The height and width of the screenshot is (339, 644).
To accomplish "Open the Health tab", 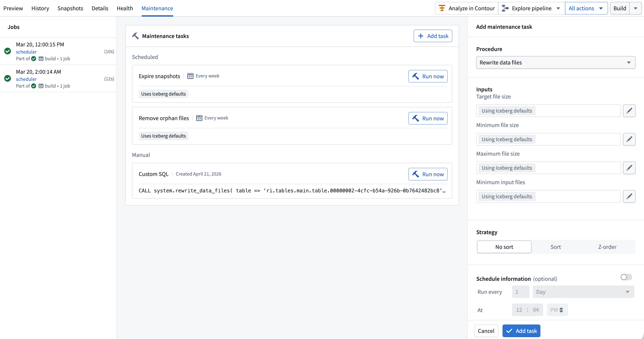I will click(x=125, y=8).
